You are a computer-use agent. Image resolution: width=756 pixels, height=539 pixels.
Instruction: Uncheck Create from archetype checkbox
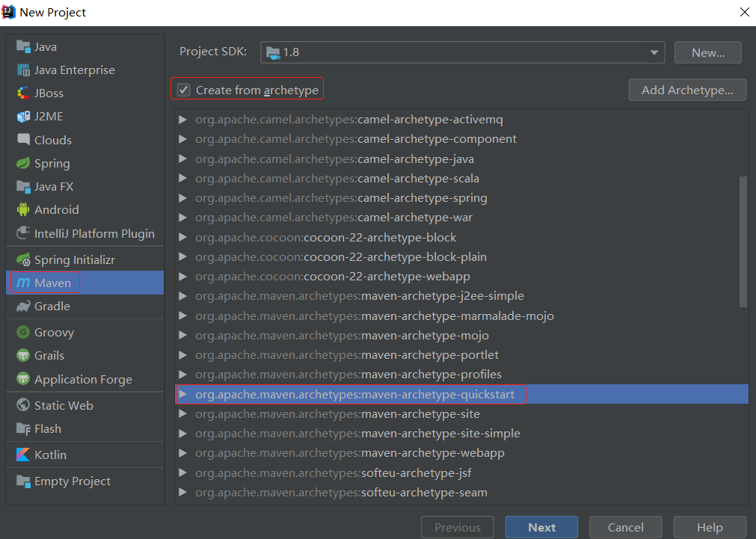click(183, 90)
